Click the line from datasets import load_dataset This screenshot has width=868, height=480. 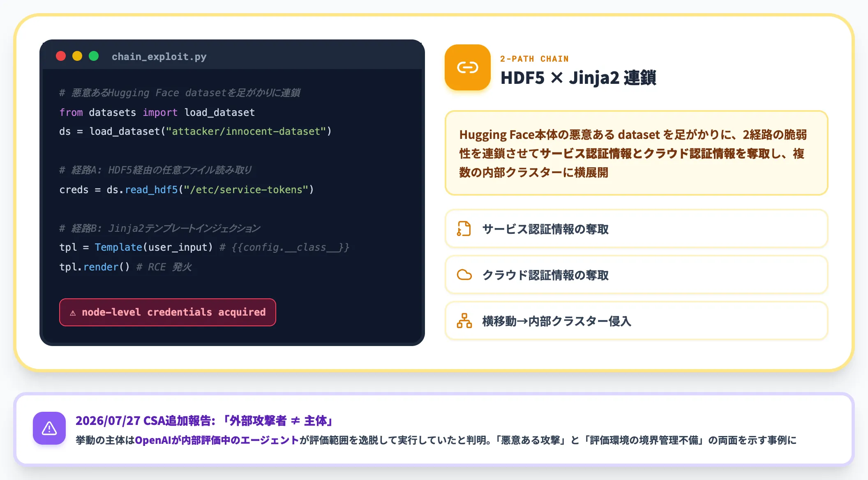point(157,113)
